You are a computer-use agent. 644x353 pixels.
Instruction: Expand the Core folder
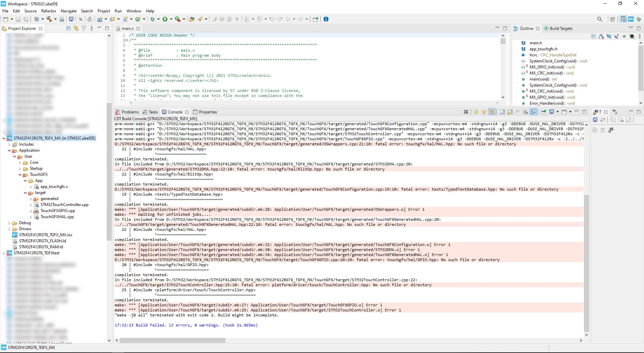(x=20, y=162)
